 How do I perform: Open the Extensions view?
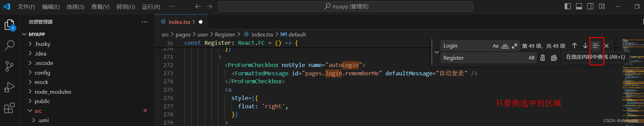9,108
